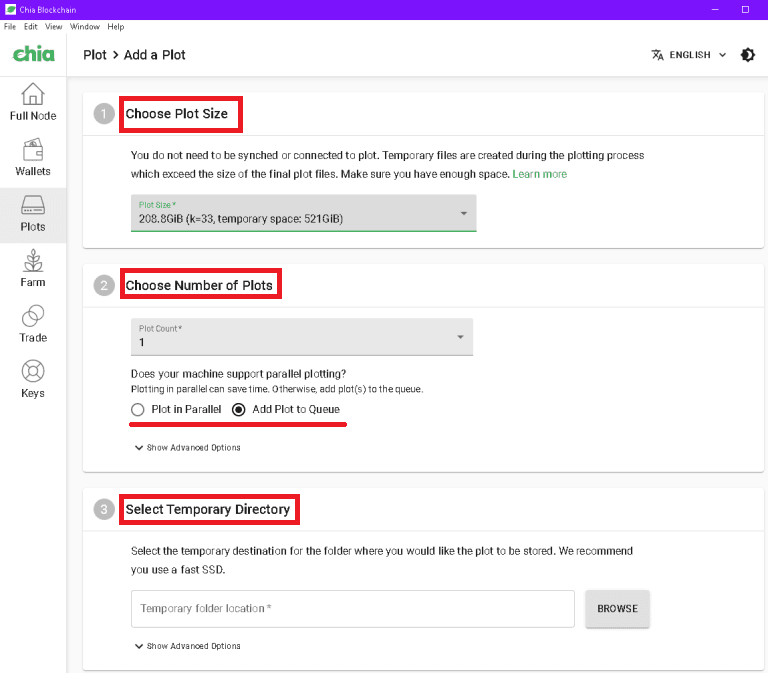Open the Window menu
768x673 pixels.
tap(85, 26)
